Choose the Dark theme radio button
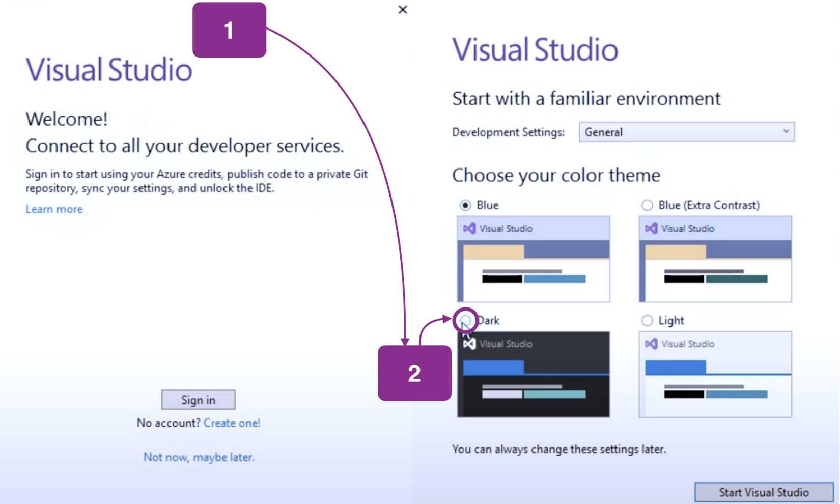 465,320
